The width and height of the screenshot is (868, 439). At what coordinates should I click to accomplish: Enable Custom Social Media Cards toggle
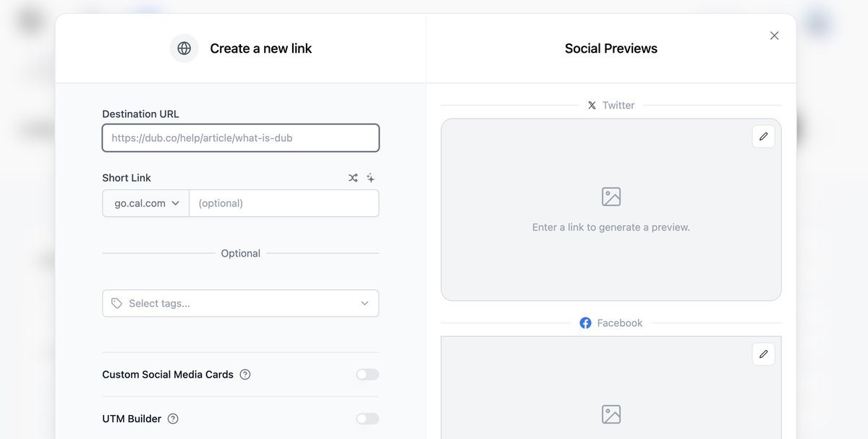click(x=367, y=375)
